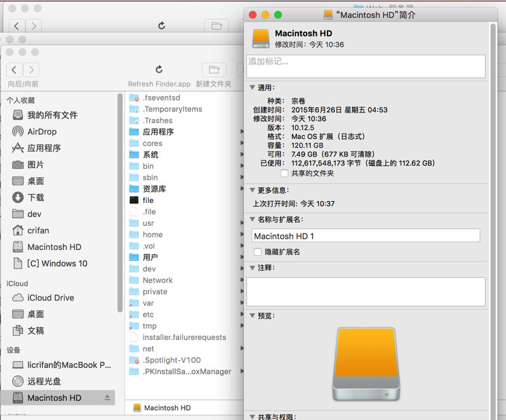Expand the Network folder arrow
The height and width of the screenshot is (420, 506).
[242, 280]
